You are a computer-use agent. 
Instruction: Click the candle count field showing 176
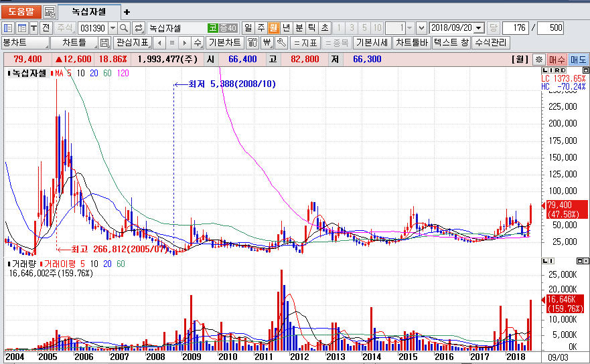pyautogui.click(x=514, y=28)
